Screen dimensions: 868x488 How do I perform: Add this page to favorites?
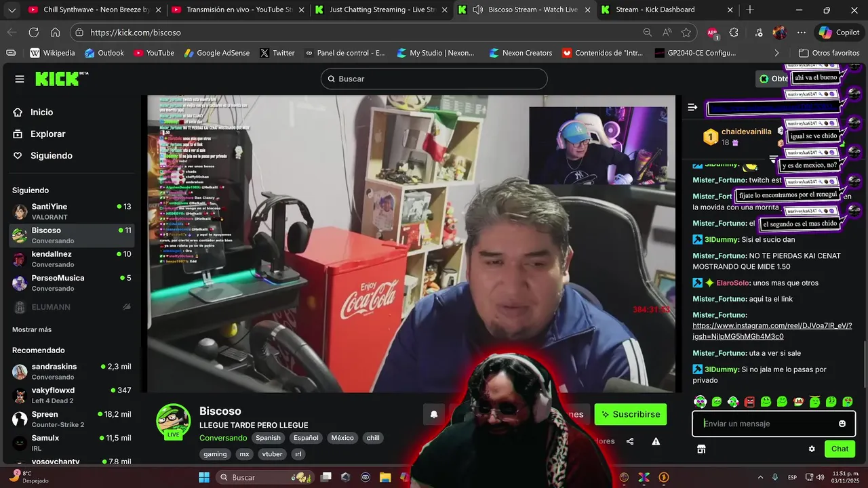(686, 33)
